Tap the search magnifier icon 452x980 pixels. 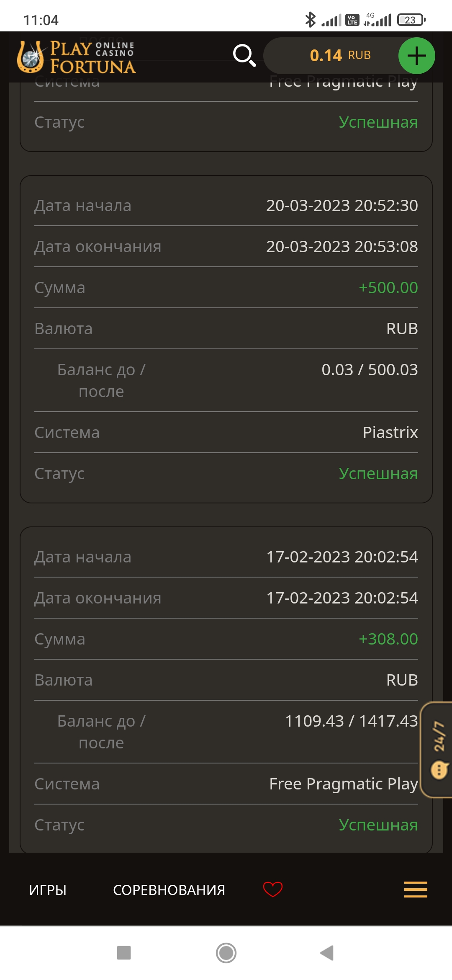(x=244, y=55)
